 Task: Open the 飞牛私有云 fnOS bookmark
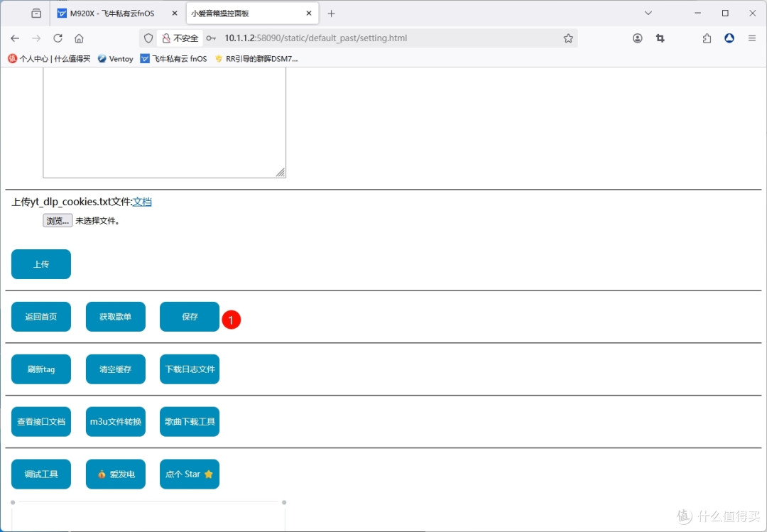click(174, 59)
